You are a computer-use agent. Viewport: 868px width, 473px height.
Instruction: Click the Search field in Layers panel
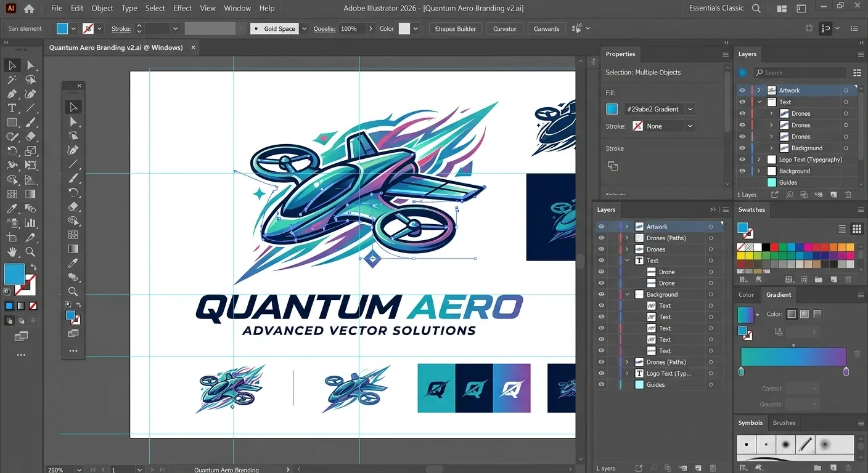point(800,73)
